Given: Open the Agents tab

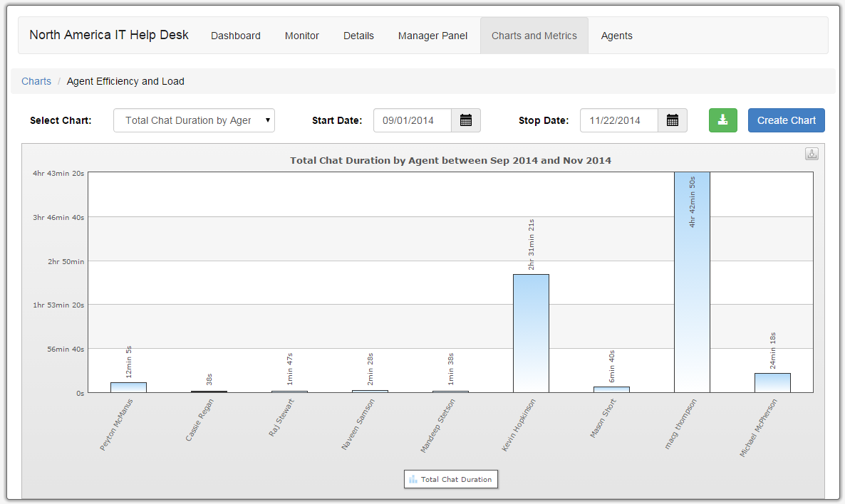Looking at the screenshot, I should (616, 36).
